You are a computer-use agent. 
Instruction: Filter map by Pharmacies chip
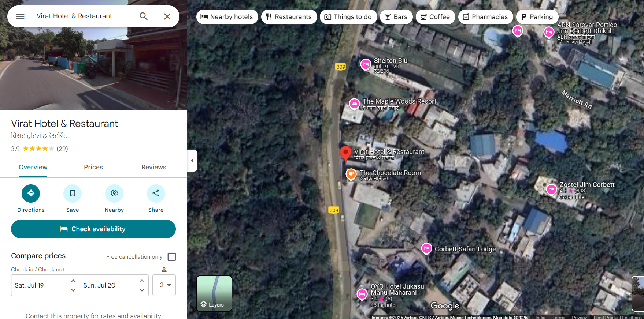click(x=486, y=17)
